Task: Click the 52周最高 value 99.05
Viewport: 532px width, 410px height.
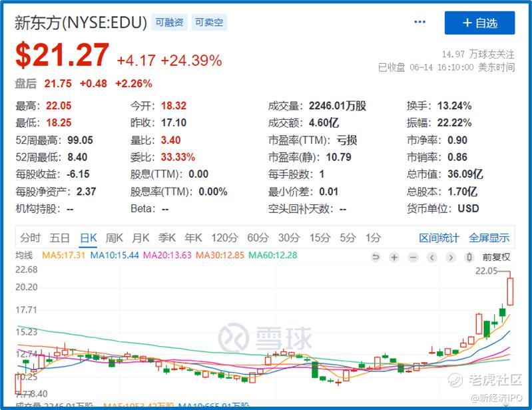Action: click(80, 140)
